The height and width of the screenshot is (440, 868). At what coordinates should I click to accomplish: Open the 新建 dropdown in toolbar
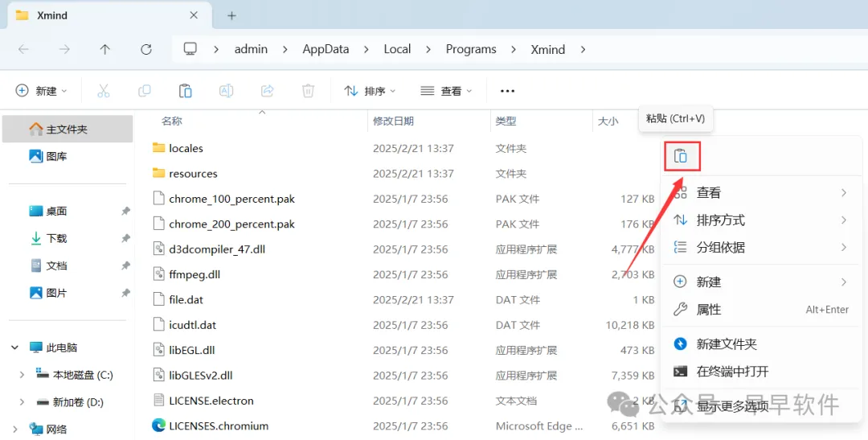(x=42, y=91)
